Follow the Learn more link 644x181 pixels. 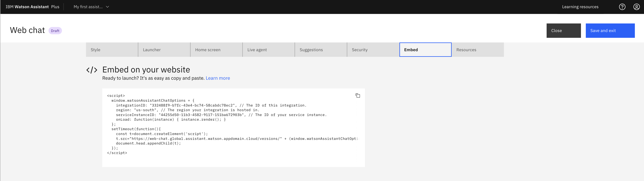218,78
